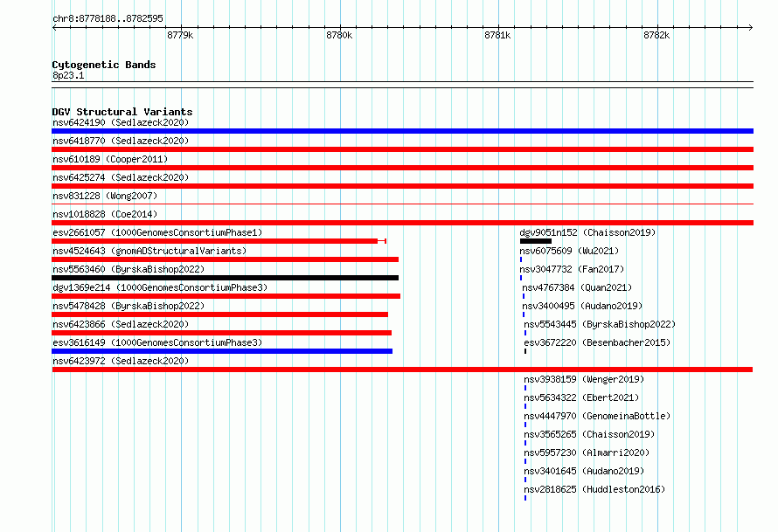Select the thin red nsv831228 line
Image resolution: width=778 pixels, height=532 pixels.
coord(402,204)
